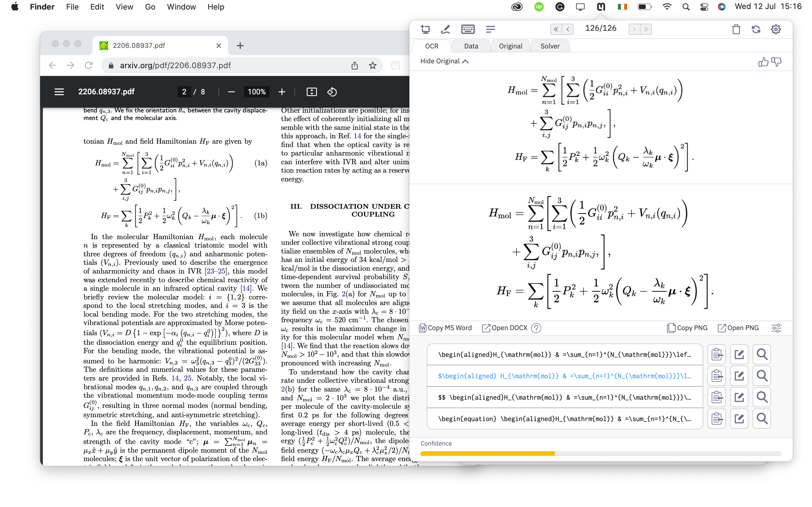Click the refresh arrows icon in Mathpix

(756, 29)
